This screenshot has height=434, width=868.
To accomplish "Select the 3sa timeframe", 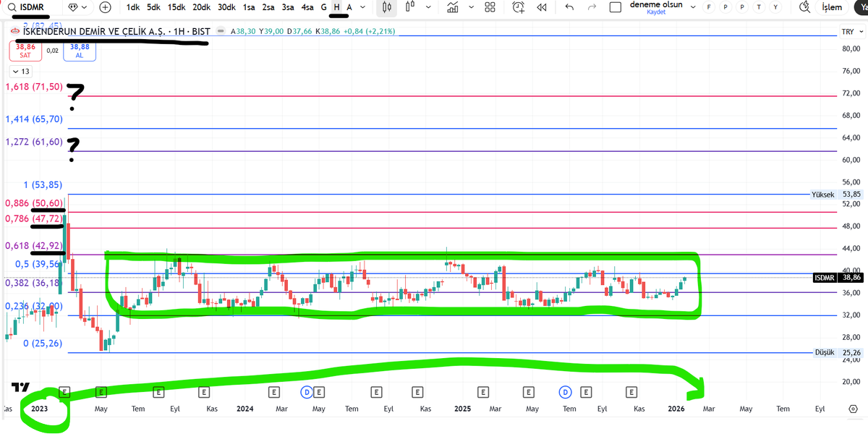I will (288, 7).
